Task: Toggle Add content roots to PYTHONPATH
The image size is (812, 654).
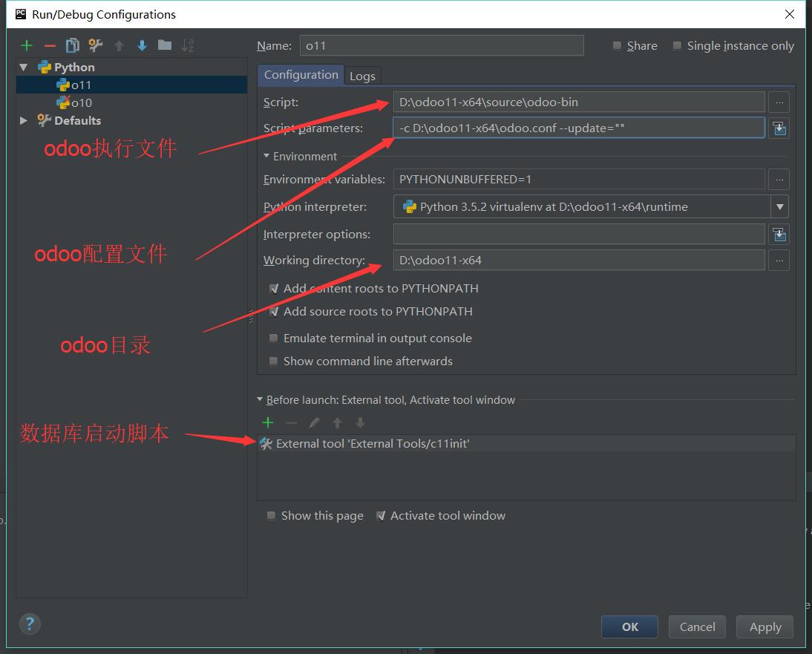Action: coord(274,289)
